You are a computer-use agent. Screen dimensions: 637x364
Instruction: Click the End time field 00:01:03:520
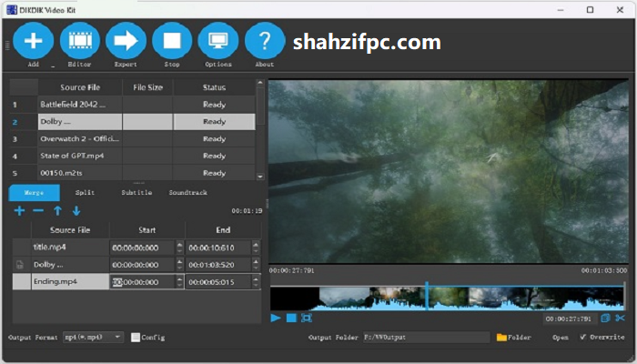218,265
